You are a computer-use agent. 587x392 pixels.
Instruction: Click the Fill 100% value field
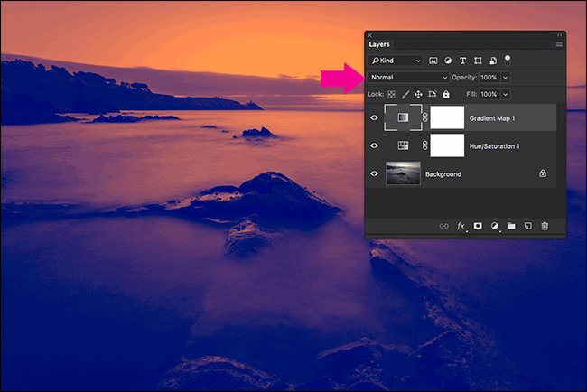pos(489,94)
